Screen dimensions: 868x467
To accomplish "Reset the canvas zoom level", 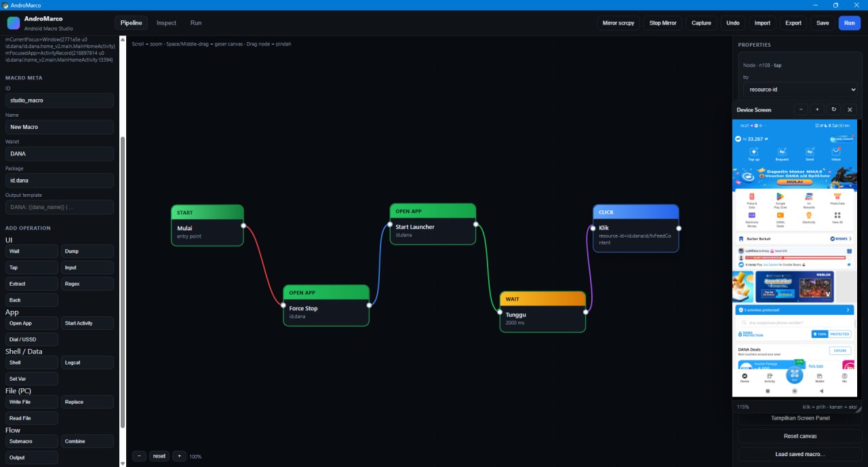I will pos(159,456).
